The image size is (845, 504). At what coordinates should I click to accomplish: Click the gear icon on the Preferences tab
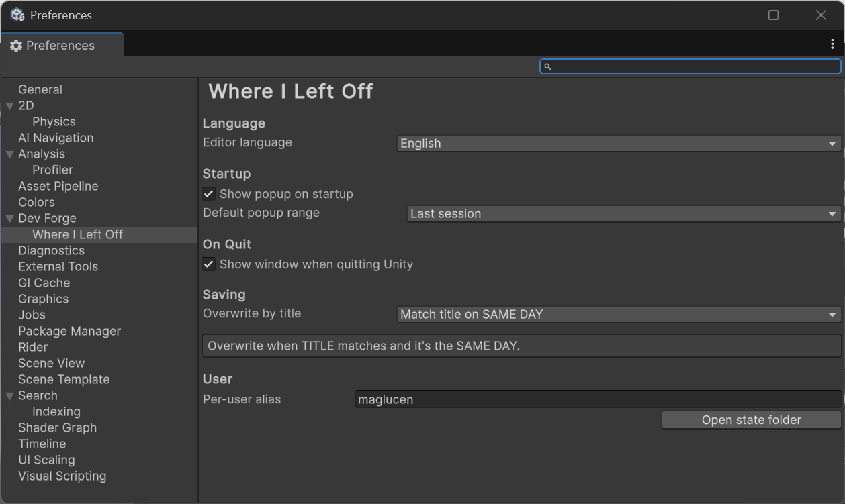point(15,45)
